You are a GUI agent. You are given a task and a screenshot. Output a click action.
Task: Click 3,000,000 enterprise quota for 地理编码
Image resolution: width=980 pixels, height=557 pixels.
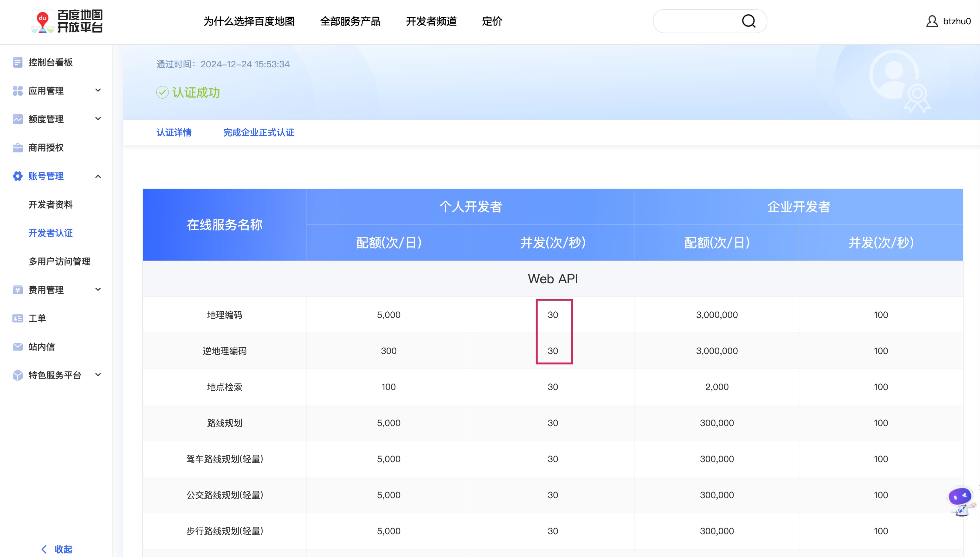point(716,315)
